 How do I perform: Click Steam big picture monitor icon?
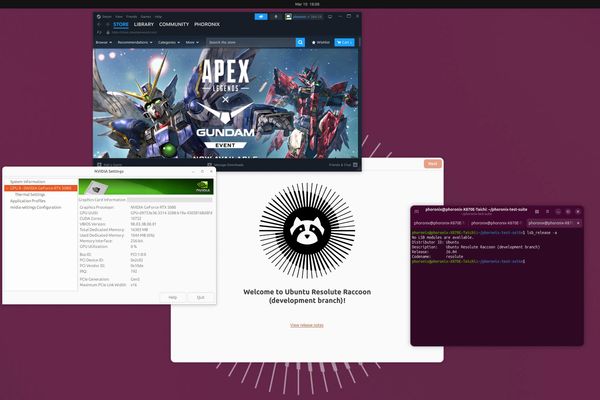(330, 17)
